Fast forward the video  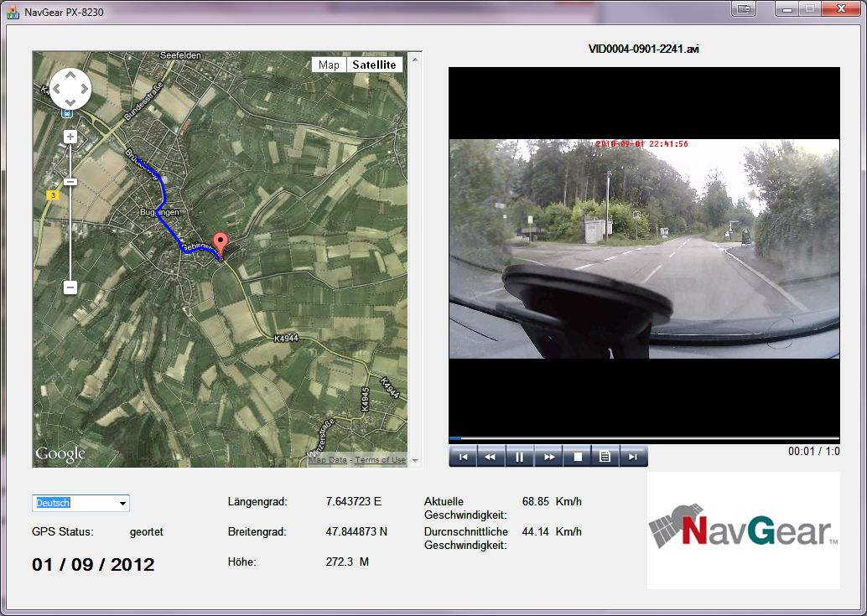click(x=549, y=457)
